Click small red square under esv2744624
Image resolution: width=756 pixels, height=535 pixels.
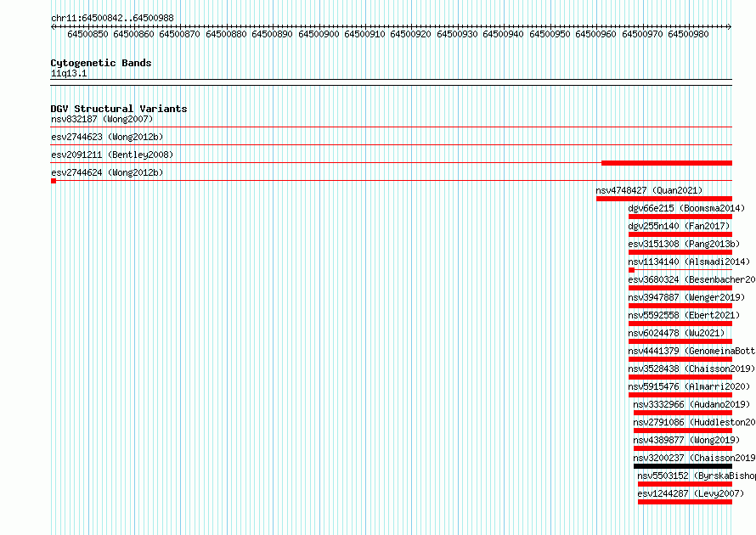[54, 181]
